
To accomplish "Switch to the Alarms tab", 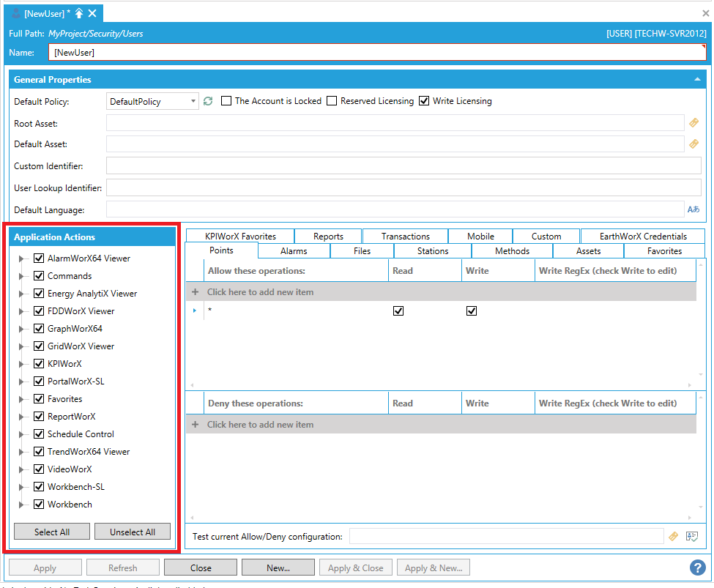I will [x=294, y=251].
